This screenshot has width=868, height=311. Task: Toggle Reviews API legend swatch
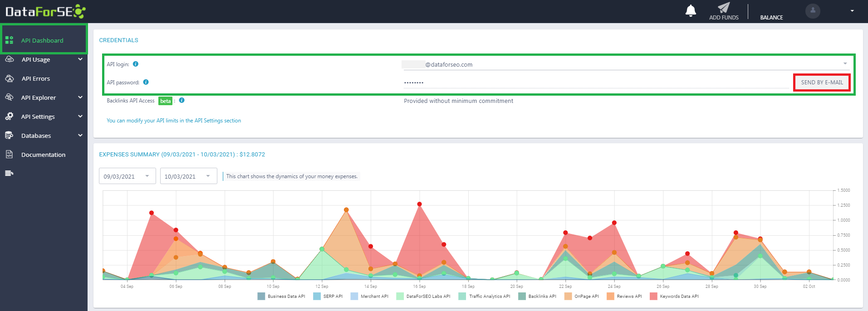click(610, 296)
